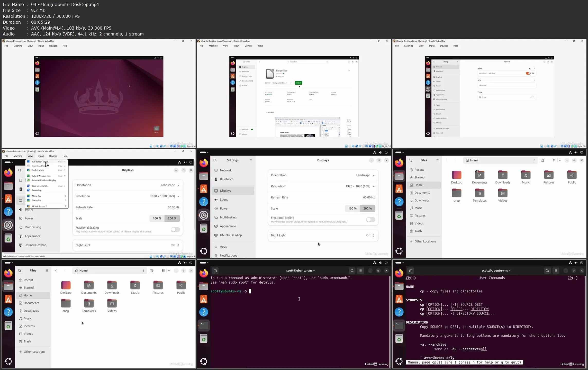Expand Virtual Screen 1 submenu arrow
Image resolution: width=588 pixels, height=370 pixels.
click(x=66, y=206)
